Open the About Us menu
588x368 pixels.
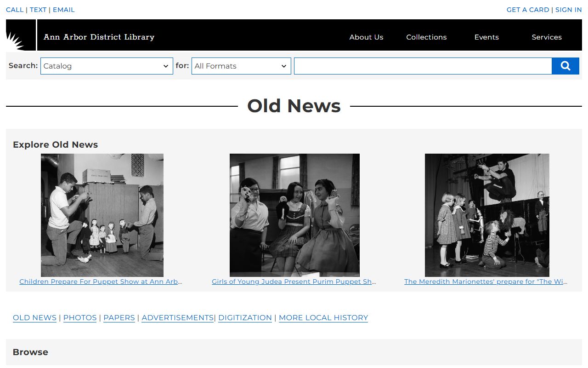(366, 37)
